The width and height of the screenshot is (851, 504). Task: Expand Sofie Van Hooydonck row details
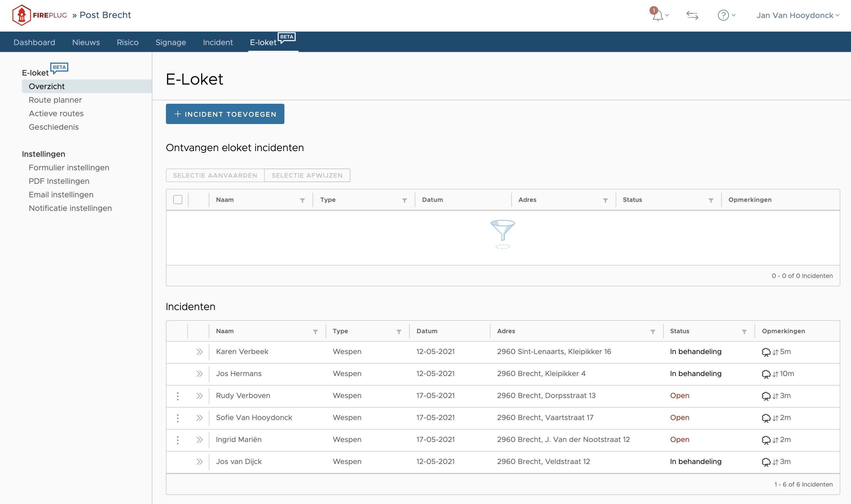[x=199, y=418]
